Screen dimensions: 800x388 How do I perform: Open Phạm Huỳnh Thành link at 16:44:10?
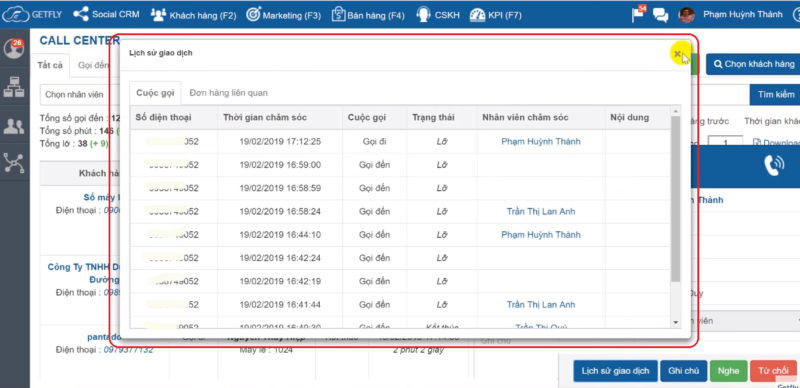[541, 235]
